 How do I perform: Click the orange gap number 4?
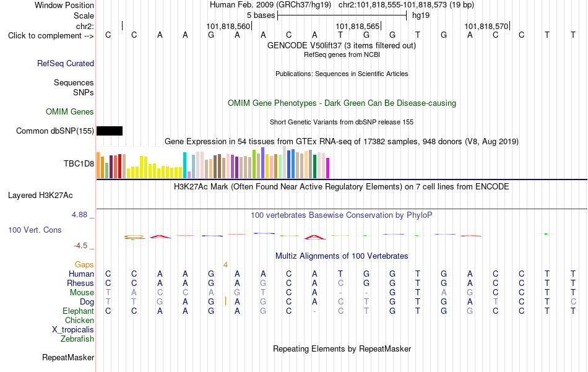225,265
